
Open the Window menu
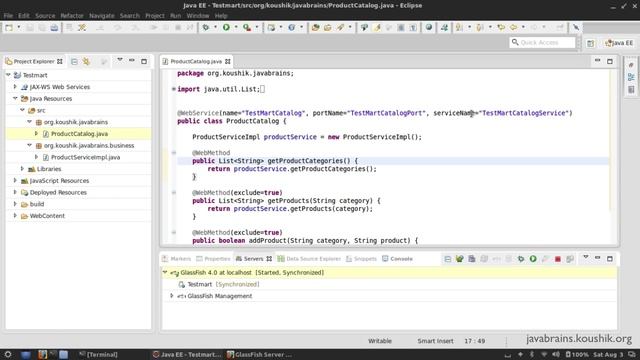[198, 16]
